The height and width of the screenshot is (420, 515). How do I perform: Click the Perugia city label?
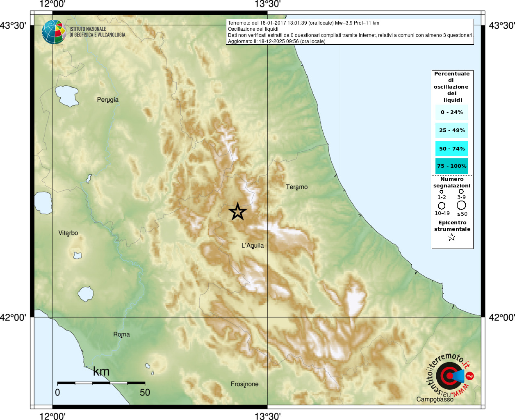pyautogui.click(x=108, y=100)
